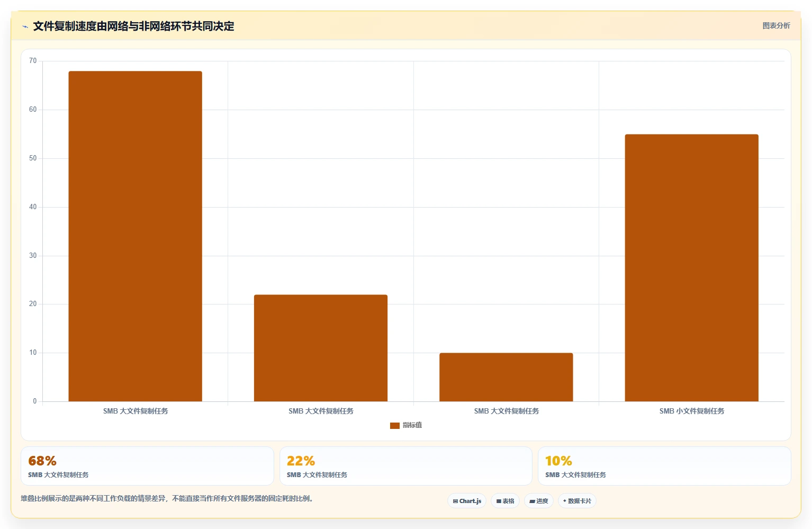Select the tallest bar valued 68
Viewport: 812px width, 529px height.
135,236
